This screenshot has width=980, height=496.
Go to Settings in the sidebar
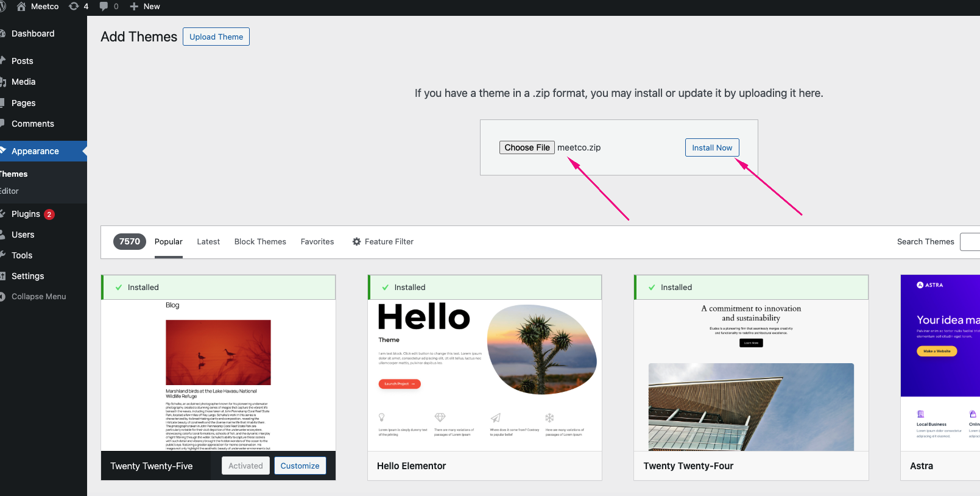coord(28,276)
